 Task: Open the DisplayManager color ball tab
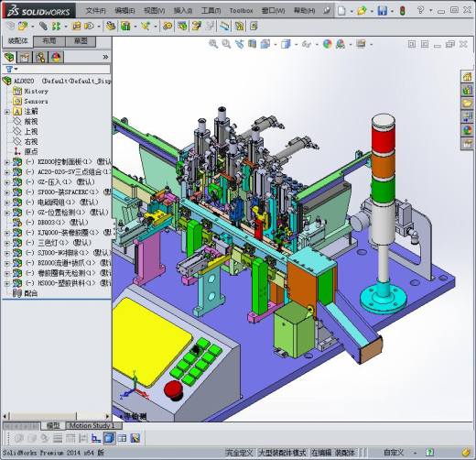click(x=56, y=57)
